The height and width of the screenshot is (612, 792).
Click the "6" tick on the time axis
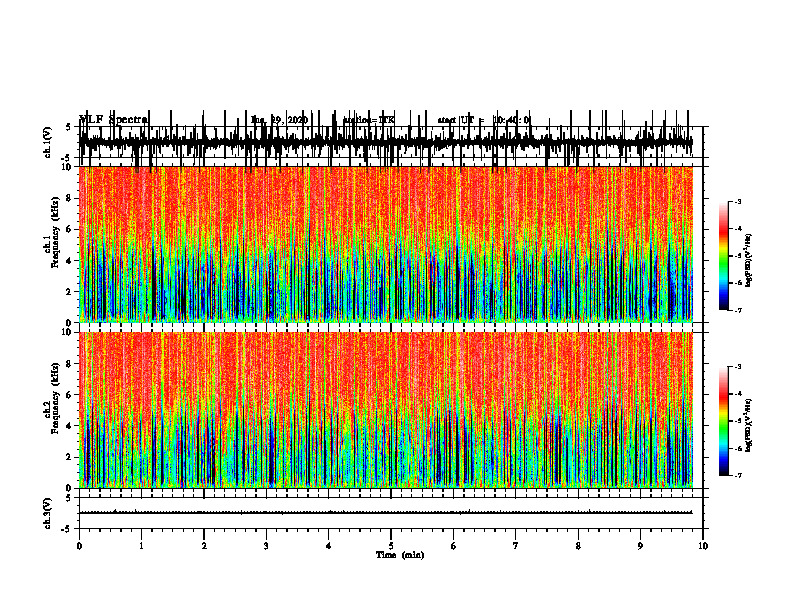[x=454, y=546]
